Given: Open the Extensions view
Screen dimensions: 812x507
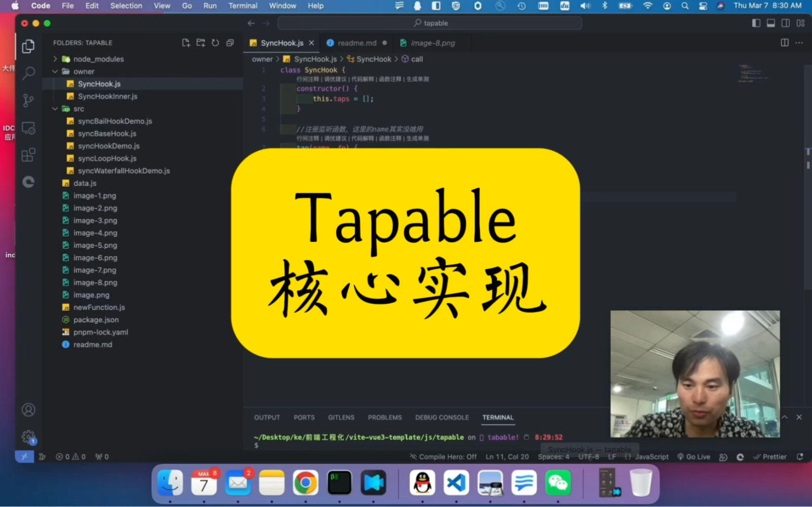Looking at the screenshot, I should pyautogui.click(x=28, y=155).
